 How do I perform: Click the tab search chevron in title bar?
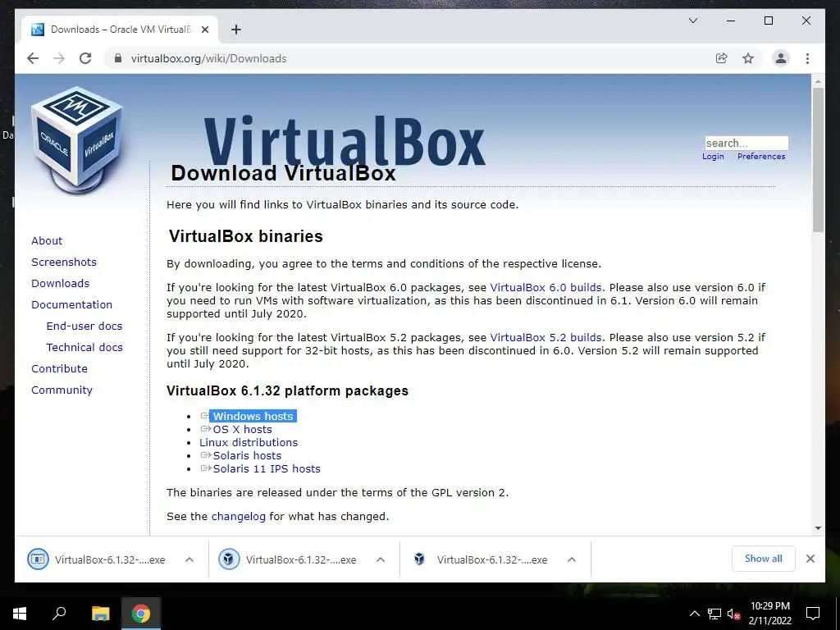click(692, 21)
